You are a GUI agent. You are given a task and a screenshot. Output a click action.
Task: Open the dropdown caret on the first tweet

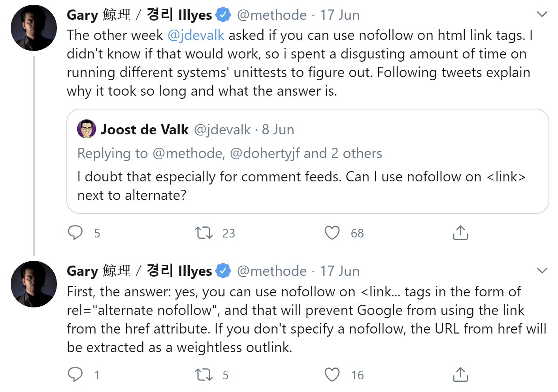point(541,14)
